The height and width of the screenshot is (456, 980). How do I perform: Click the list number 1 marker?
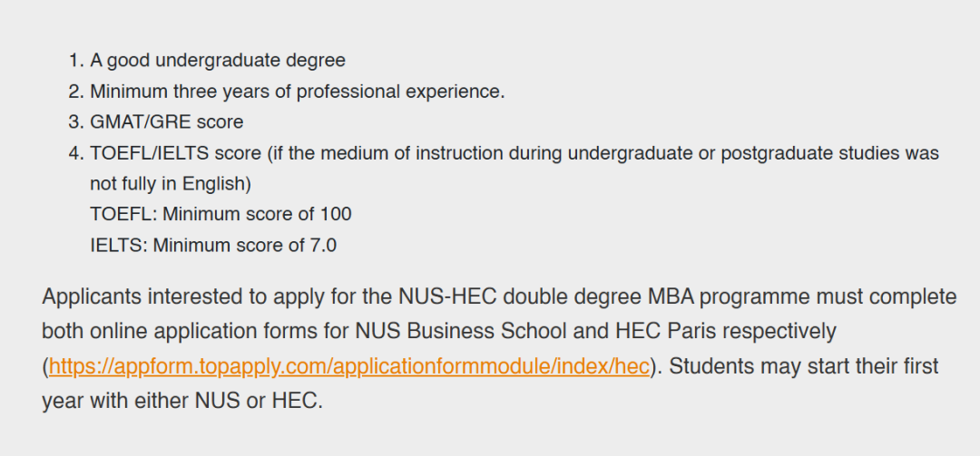pos(74,61)
